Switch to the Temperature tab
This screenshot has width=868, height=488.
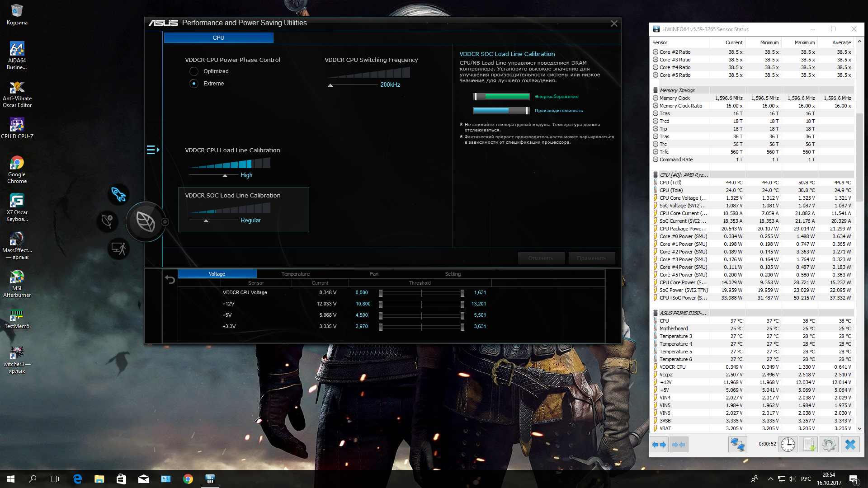[x=295, y=274]
